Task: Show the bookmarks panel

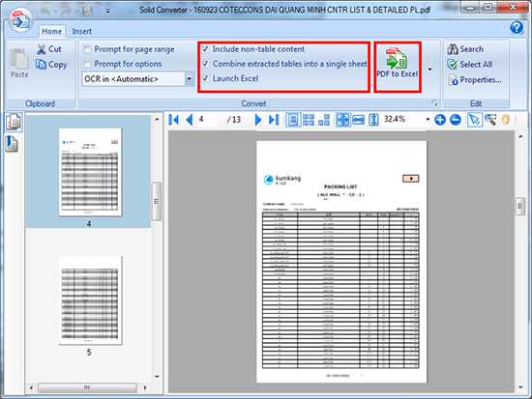Action: pyautogui.click(x=12, y=143)
